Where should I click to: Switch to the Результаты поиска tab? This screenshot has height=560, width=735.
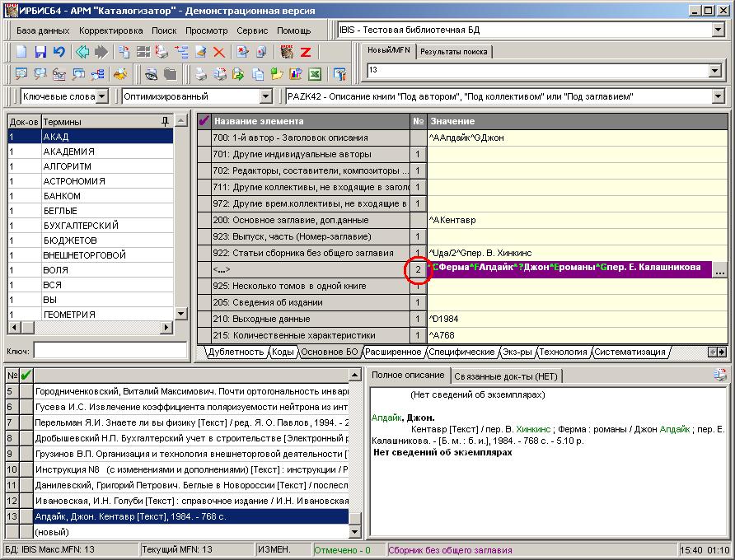[453, 52]
